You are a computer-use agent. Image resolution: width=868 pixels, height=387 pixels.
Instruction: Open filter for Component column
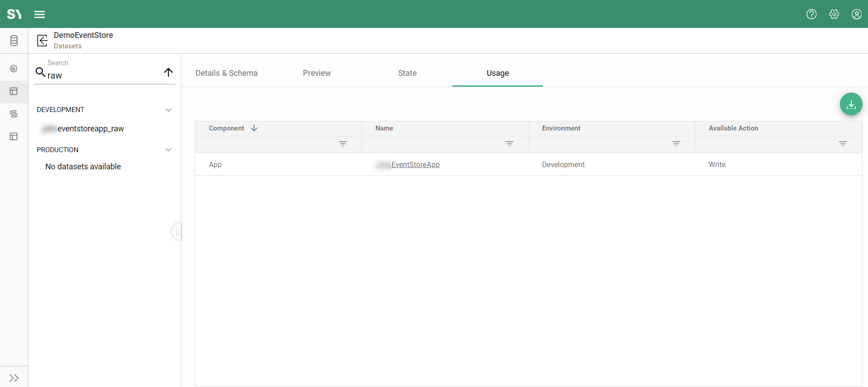343,144
